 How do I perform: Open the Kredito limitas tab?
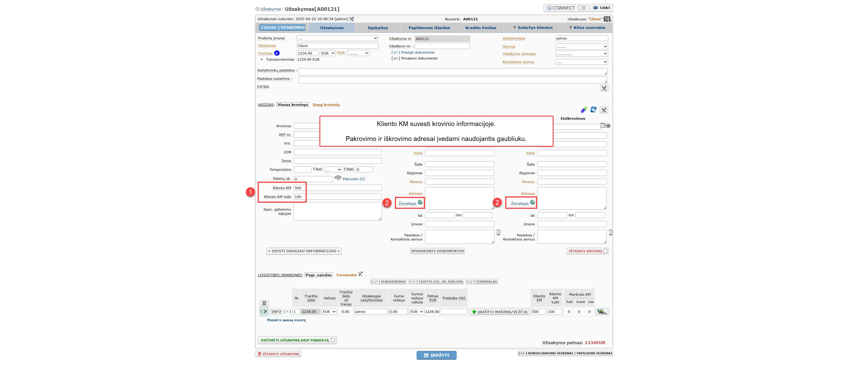pyautogui.click(x=481, y=28)
